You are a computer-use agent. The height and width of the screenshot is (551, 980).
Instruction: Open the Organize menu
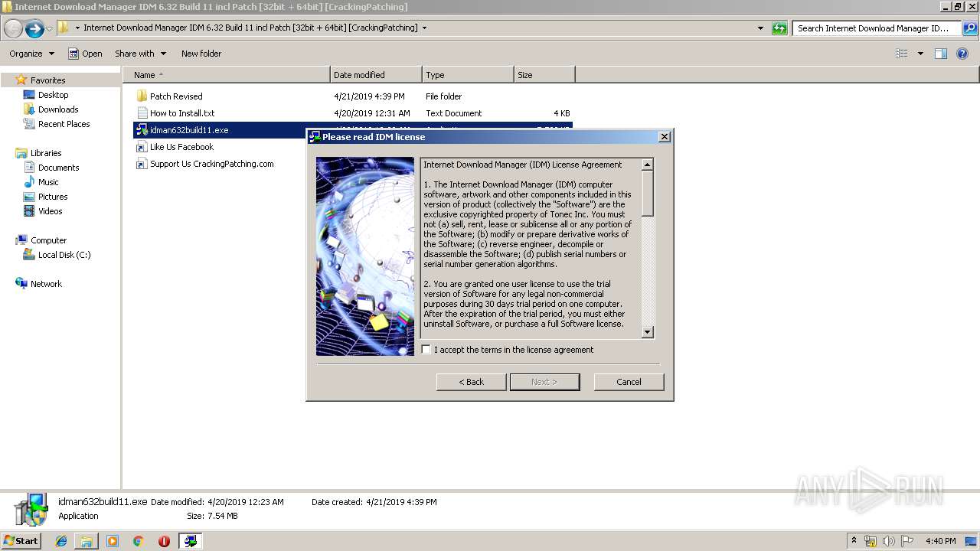pos(31,54)
